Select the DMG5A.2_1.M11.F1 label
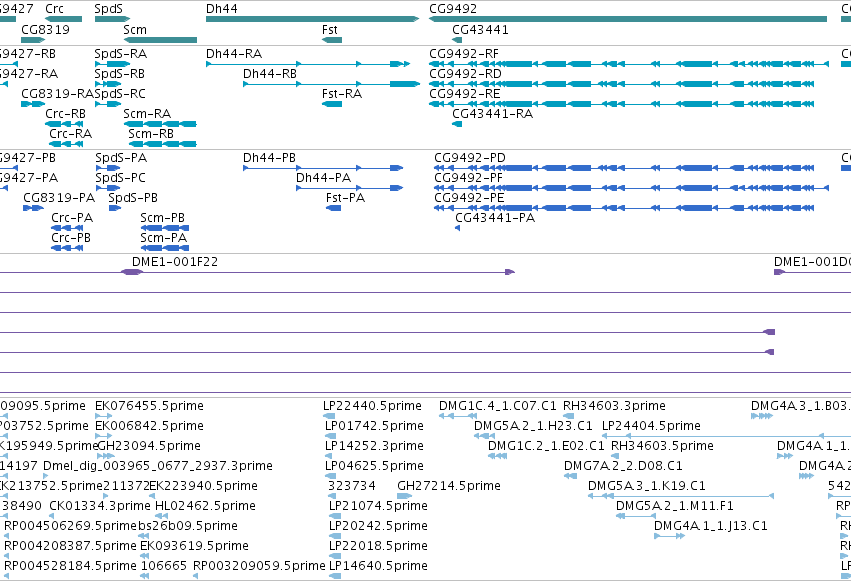 675,506
